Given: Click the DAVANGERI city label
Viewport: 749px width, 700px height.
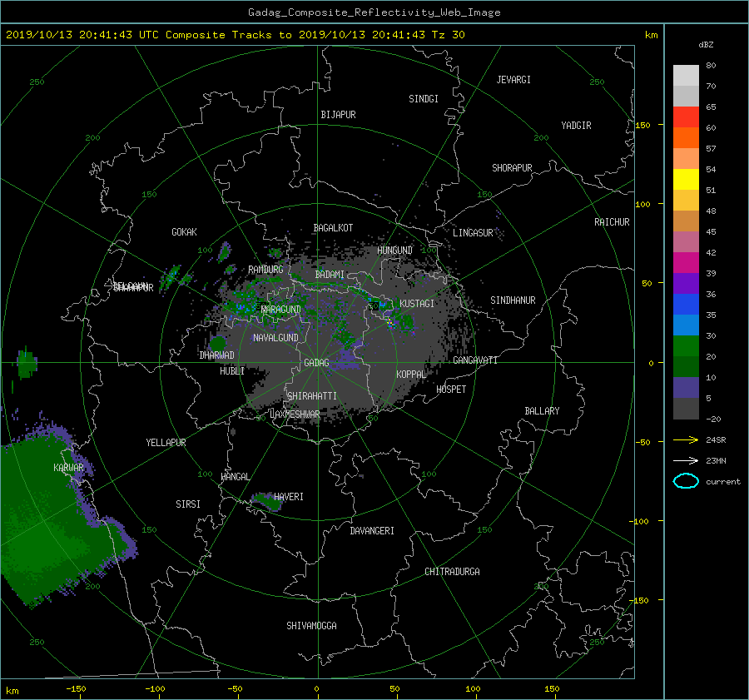Looking at the screenshot, I should pos(372,531).
